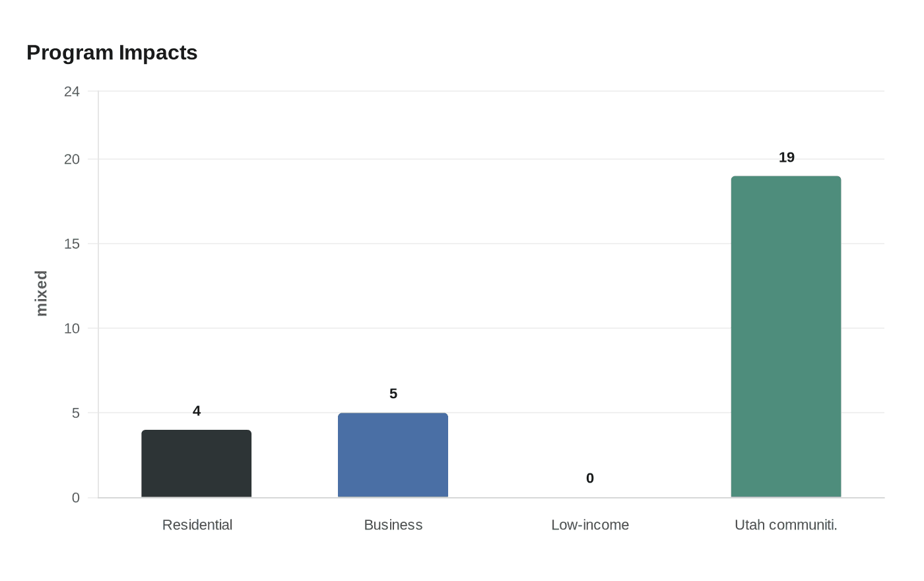The width and height of the screenshot is (924, 581).
Task: Click the 'Utah communiti.' x-axis label
Action: click(x=785, y=525)
